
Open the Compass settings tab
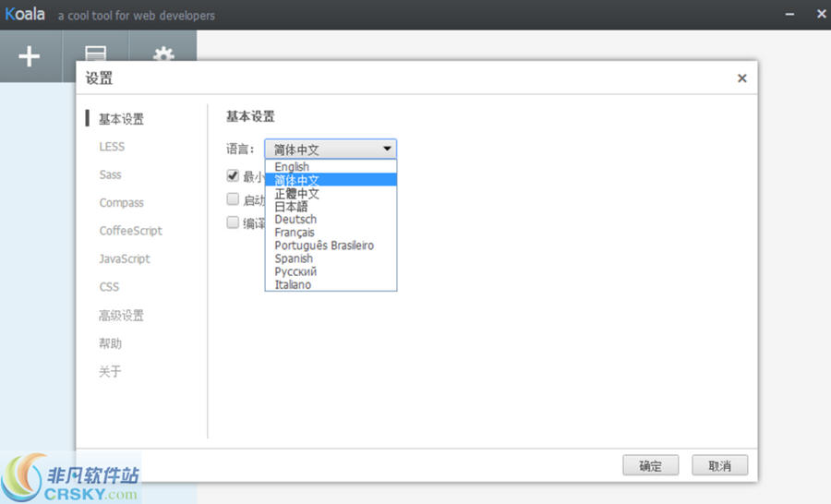click(x=121, y=203)
